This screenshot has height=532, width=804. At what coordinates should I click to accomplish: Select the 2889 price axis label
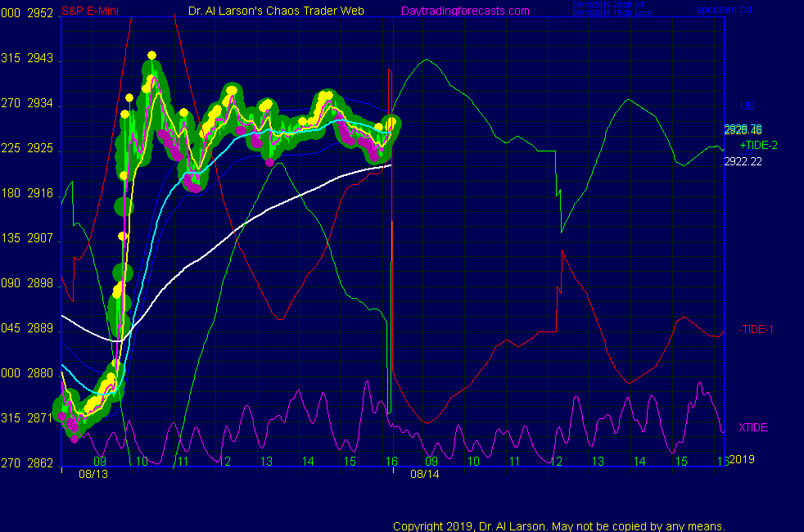pos(40,328)
